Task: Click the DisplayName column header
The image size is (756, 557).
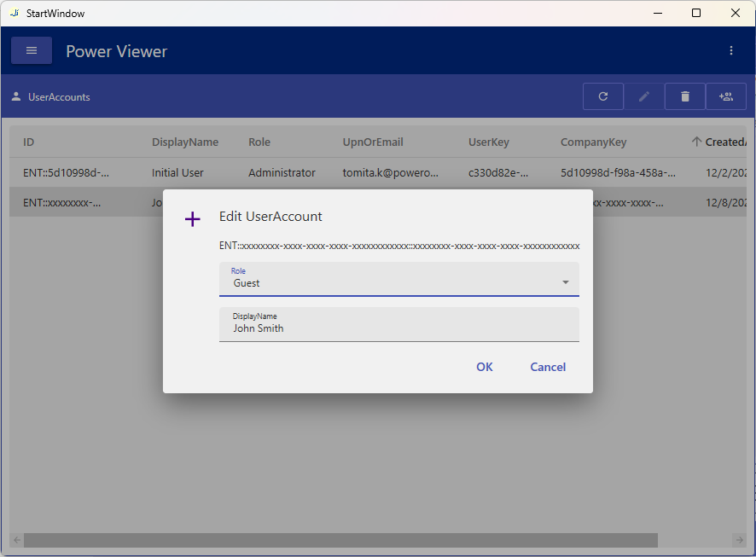Action: click(x=185, y=142)
